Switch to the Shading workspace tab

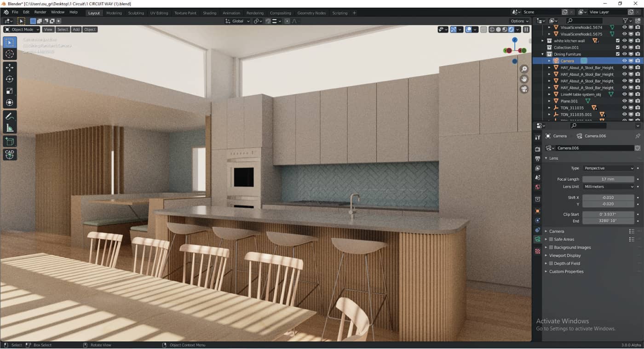[x=209, y=13]
